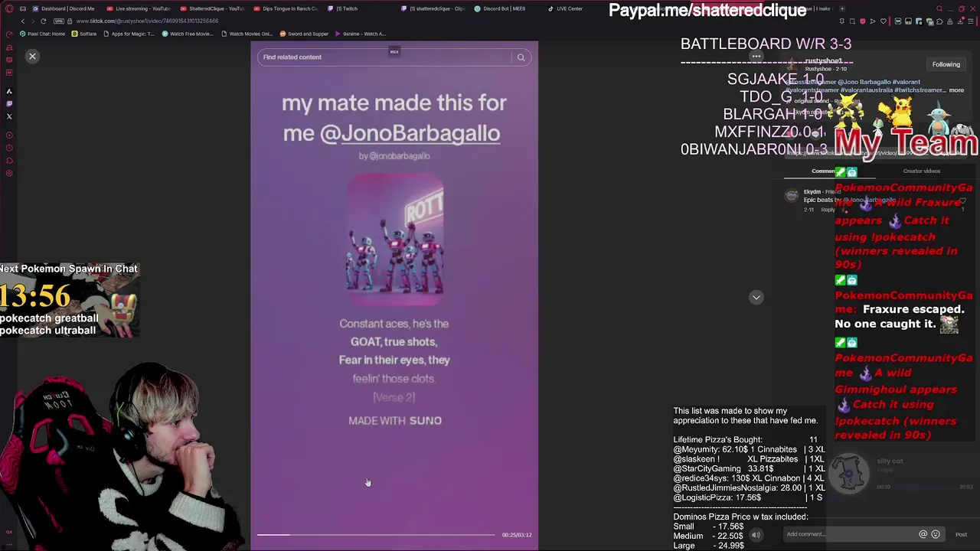Click the Following button for rustyshoe1

tap(946, 64)
